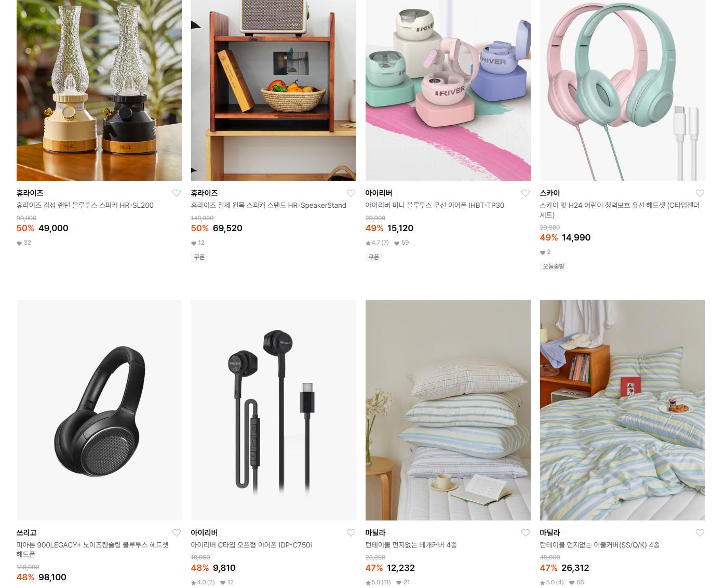Add 휴라이즈 랜턴 speaker HR-SL200 to wishlist
The height and width of the screenshot is (588, 713).
177,193
